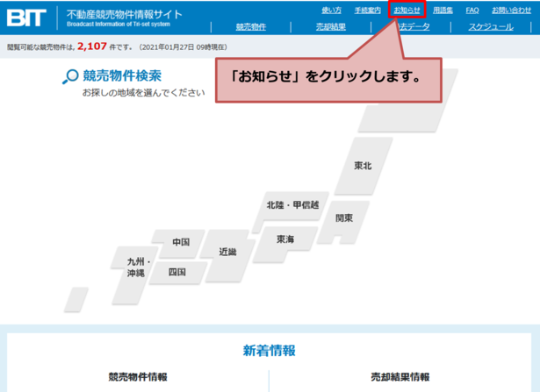Pick the 中国 region on the map
540x392 pixels.
click(181, 242)
